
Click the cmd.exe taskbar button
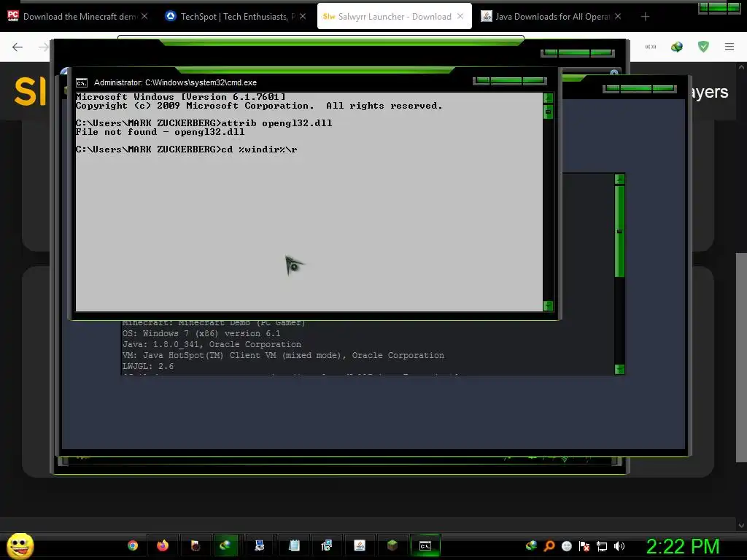pos(425,545)
